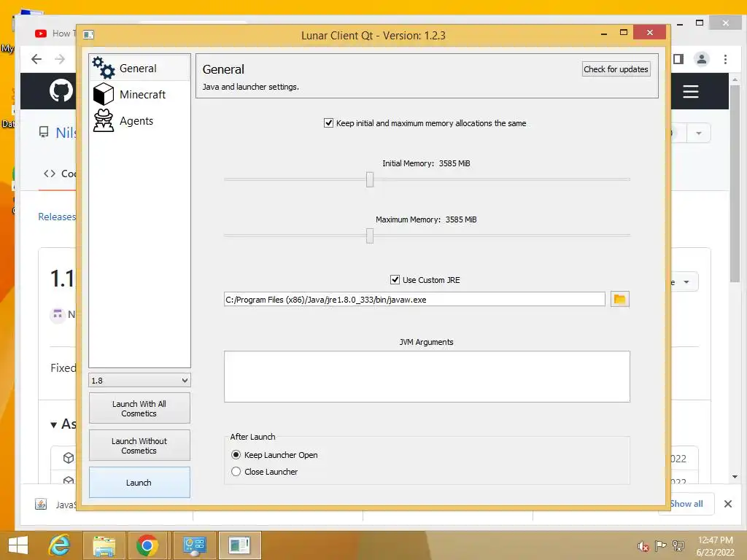This screenshot has height=560, width=747.
Task: Open Internet Explorer from the taskbar
Action: point(59,545)
